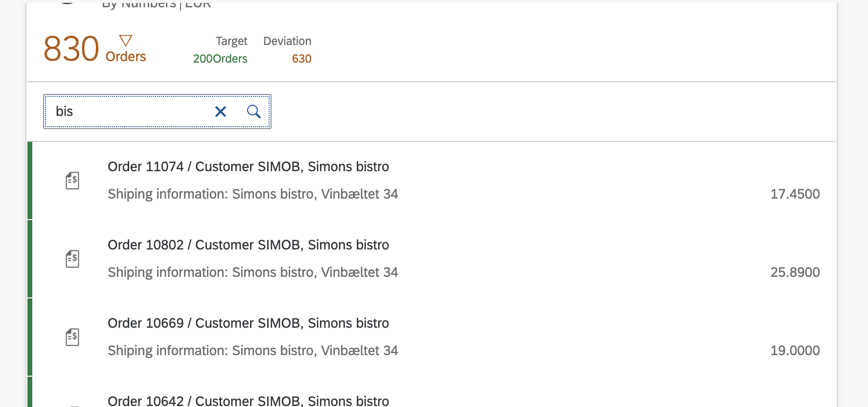Click the 17.4500 amount for Order 11074
Image resolution: width=868 pixels, height=407 pixels.
(x=795, y=194)
